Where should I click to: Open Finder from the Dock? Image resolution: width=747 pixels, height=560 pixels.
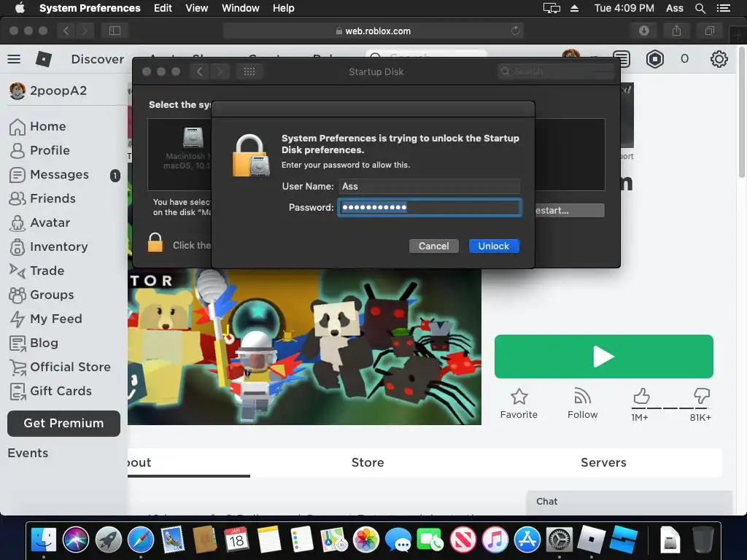[43, 540]
